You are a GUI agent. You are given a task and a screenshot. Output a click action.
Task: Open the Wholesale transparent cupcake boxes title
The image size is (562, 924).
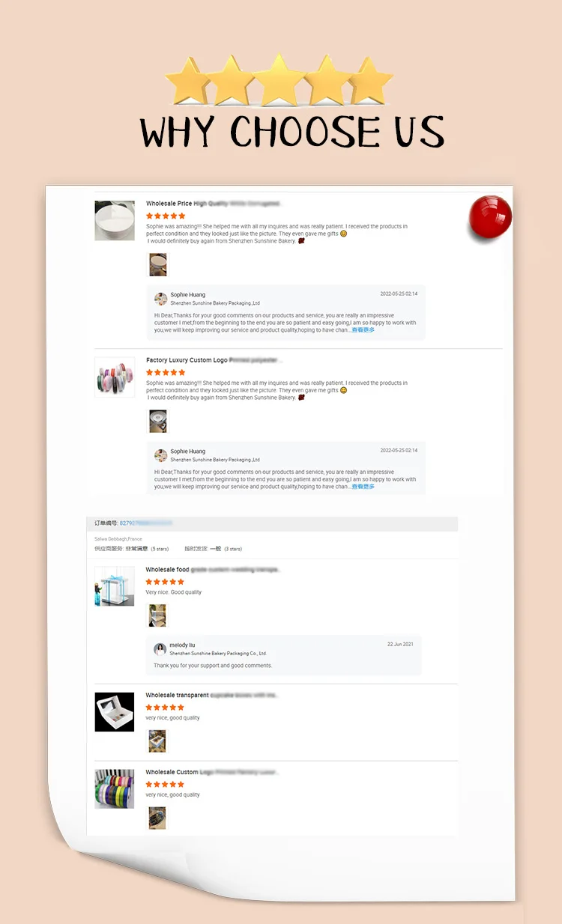pyautogui.click(x=212, y=696)
